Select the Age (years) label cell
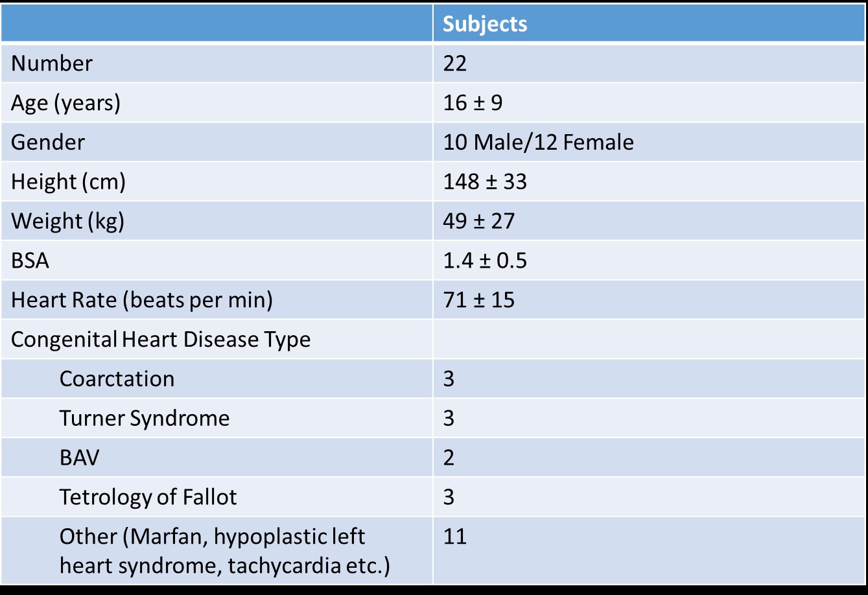This screenshot has width=868, height=595. click(x=65, y=103)
